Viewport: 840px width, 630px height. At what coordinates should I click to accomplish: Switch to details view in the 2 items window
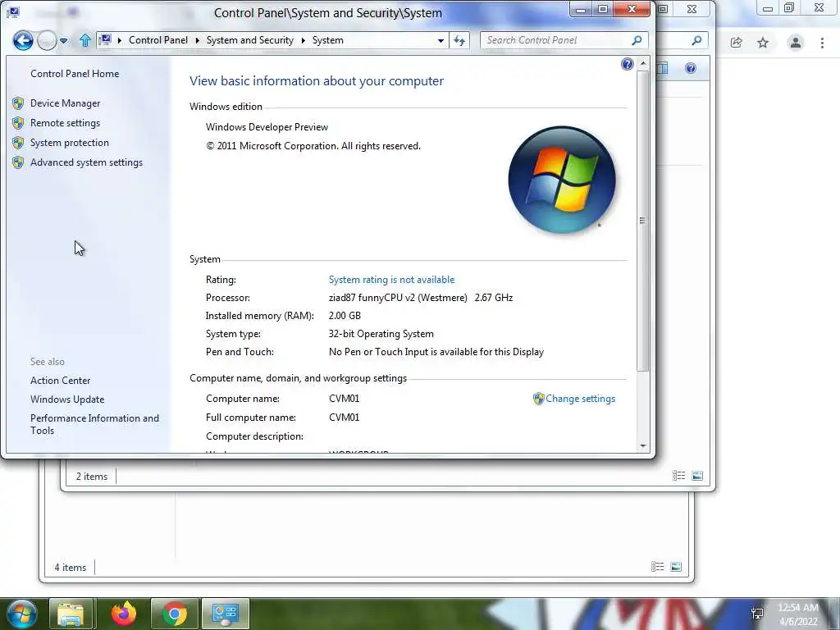[678, 476]
